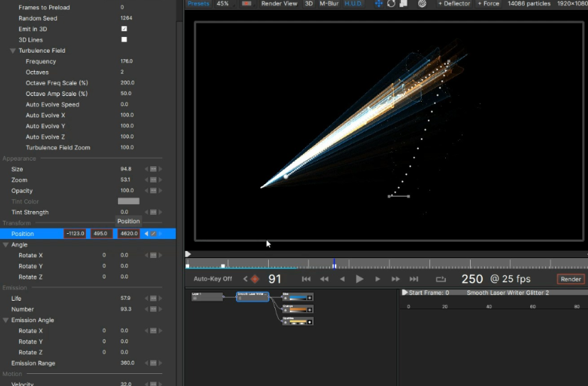Jump to the last frame
588x386 pixels.
[414, 279]
